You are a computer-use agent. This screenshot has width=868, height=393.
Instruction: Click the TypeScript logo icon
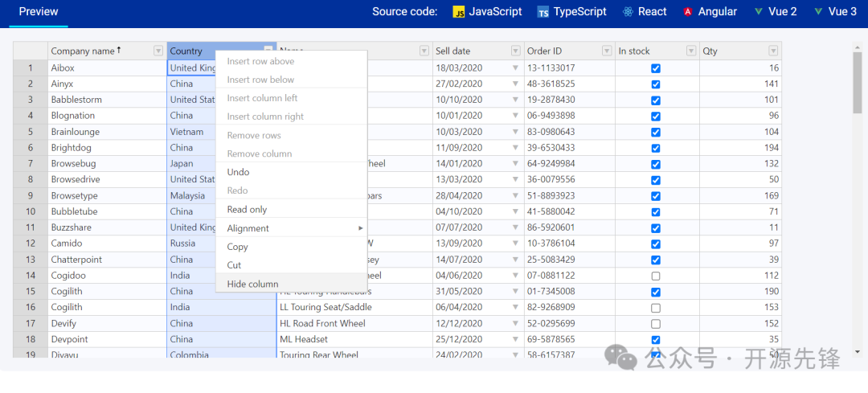pos(544,12)
